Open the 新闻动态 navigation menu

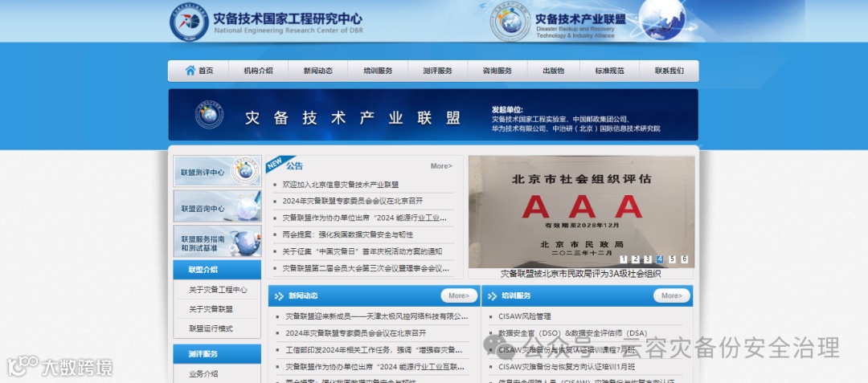(317, 71)
